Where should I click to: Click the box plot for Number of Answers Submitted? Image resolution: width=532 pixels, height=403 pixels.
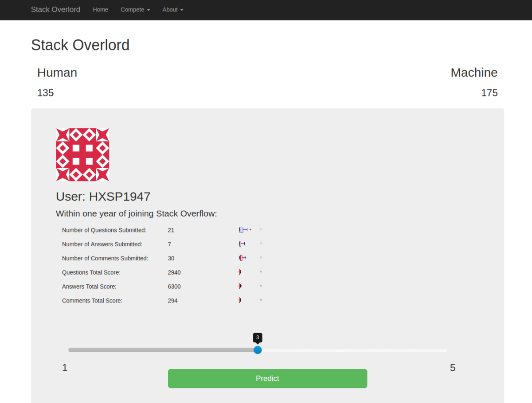(250, 244)
